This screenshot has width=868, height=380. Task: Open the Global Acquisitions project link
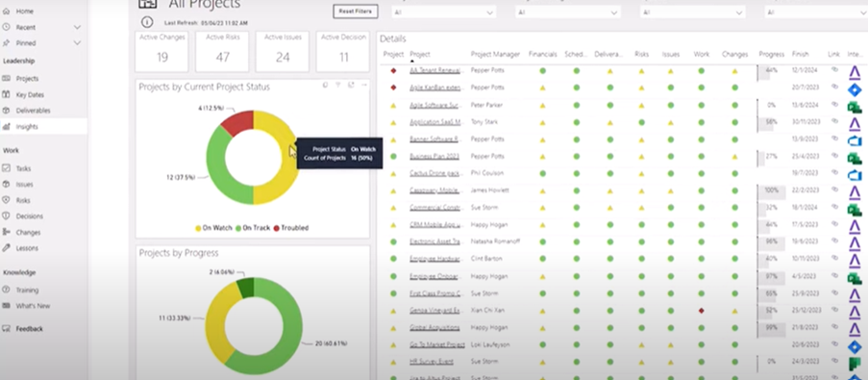[435, 327]
